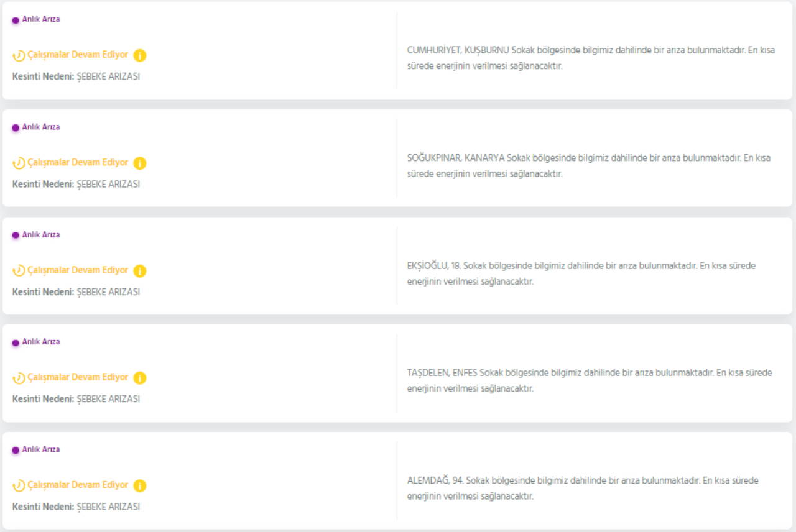
Task: Select the ALEMDAĞ, 94. Sokak outage description
Action: tap(583, 488)
